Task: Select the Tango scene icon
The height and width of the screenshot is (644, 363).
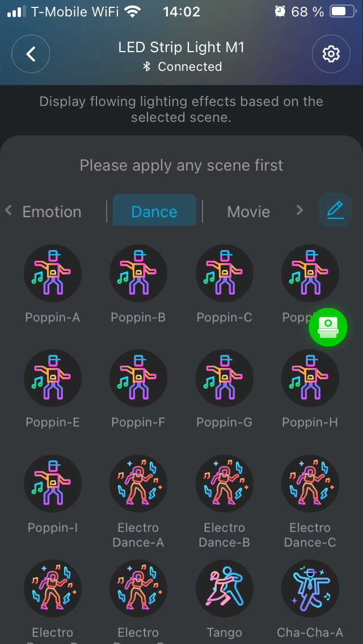Action: pos(225,588)
